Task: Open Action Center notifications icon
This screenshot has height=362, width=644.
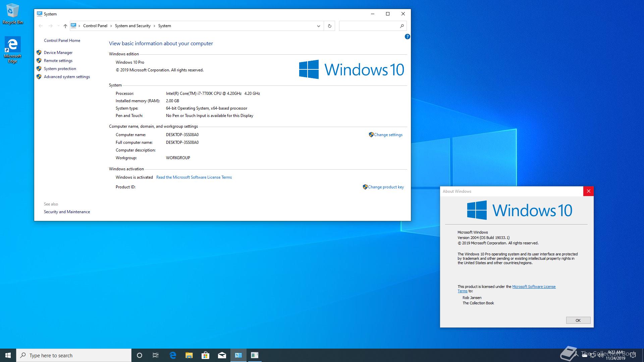Action: pyautogui.click(x=633, y=355)
